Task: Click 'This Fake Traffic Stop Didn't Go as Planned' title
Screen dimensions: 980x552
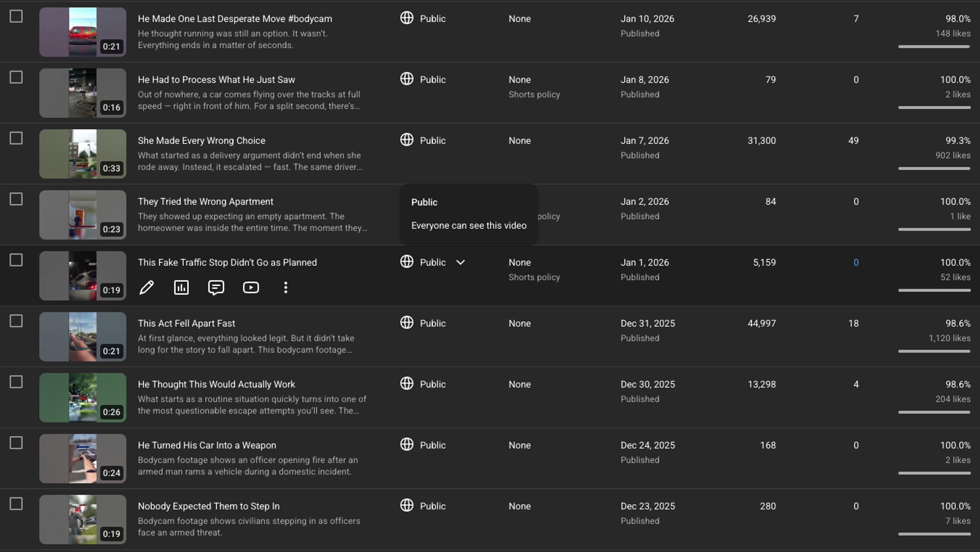Action: (227, 263)
